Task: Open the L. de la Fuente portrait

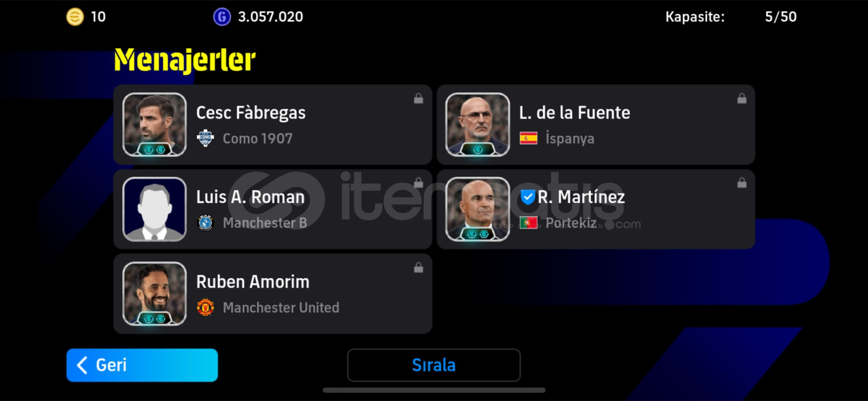Action: [x=477, y=125]
